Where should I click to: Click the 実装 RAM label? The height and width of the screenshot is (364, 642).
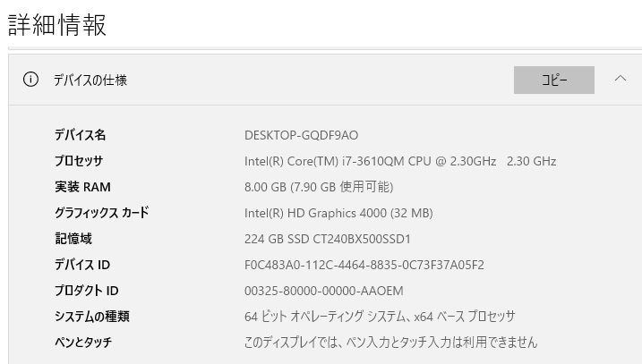click(82, 187)
